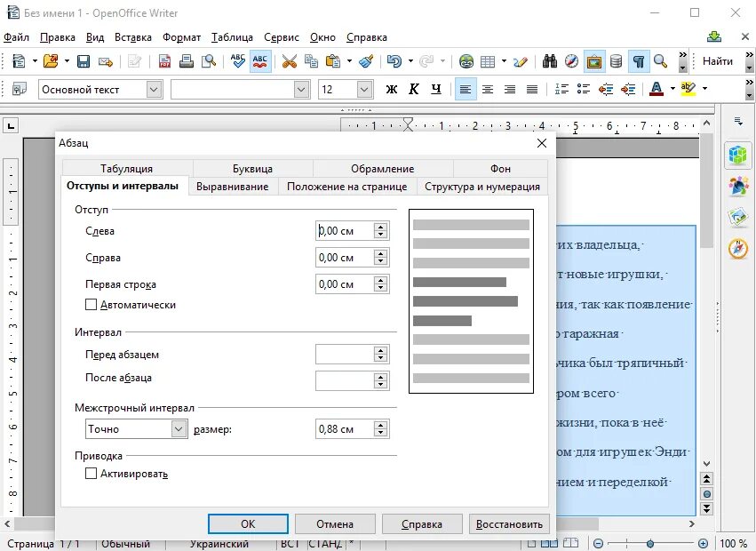The image size is (756, 551).
Task: Insert hyperlink globe icon
Action: pos(466,61)
